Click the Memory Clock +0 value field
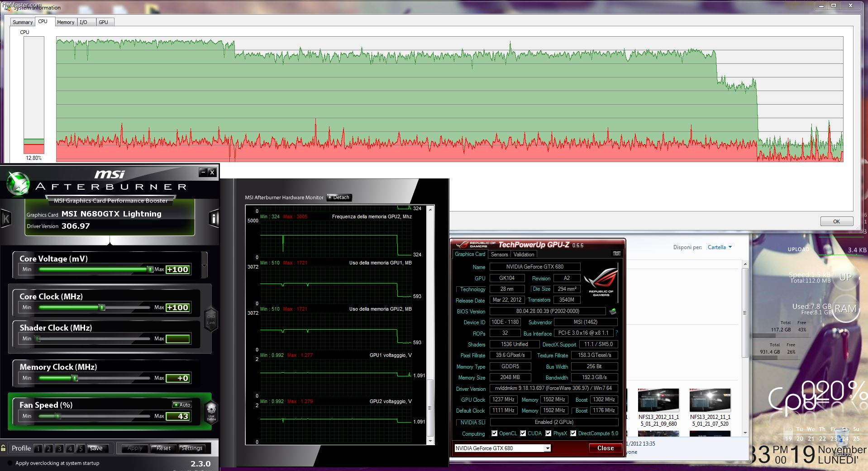 coord(177,378)
